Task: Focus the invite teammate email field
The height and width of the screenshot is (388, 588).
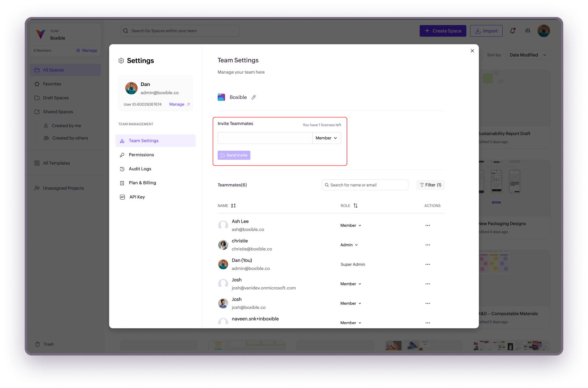Action: (x=265, y=138)
